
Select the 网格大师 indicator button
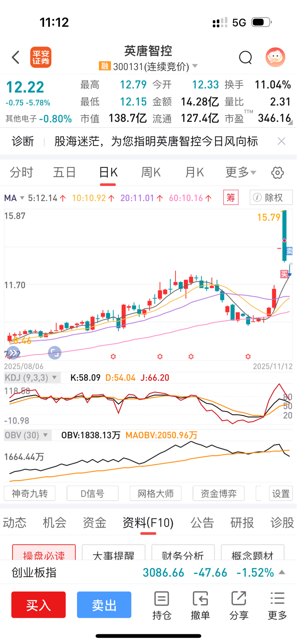pyautogui.click(x=156, y=494)
